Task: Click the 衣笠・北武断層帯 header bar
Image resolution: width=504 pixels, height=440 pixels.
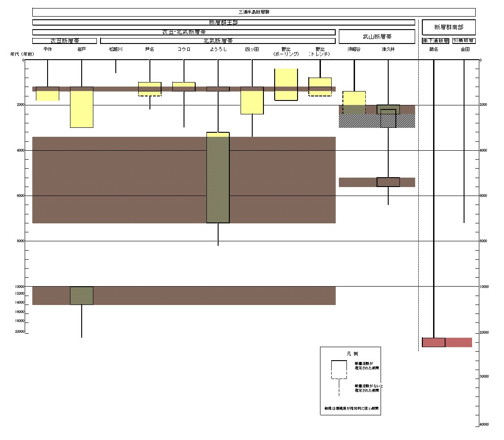Action: coord(184,32)
